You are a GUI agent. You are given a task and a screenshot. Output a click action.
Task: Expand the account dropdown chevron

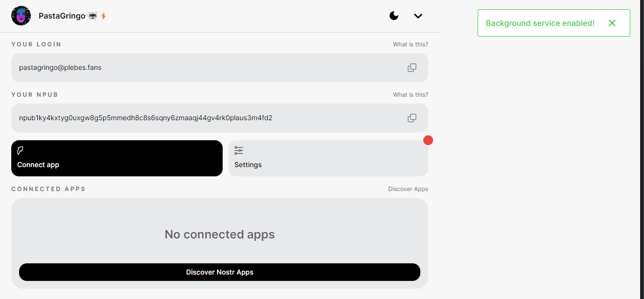click(x=418, y=16)
